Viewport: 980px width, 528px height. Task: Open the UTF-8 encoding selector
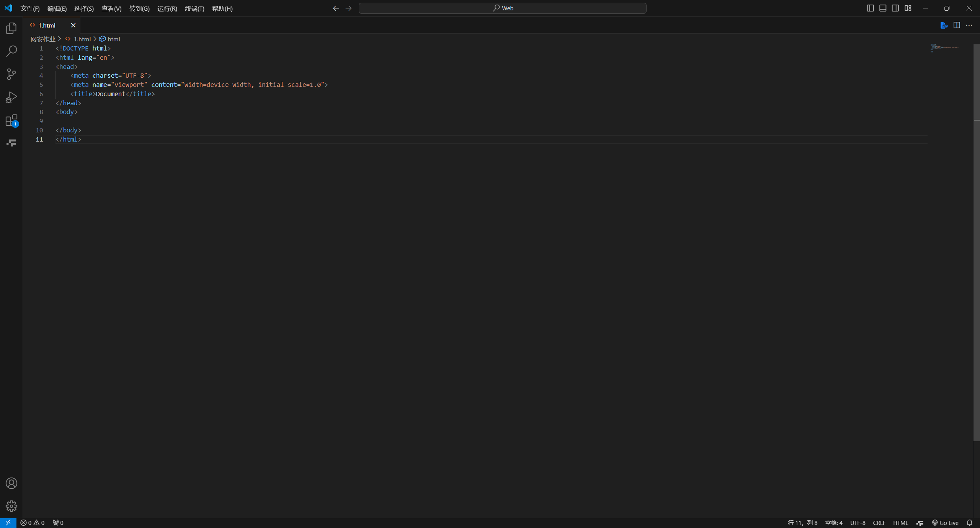pos(857,523)
